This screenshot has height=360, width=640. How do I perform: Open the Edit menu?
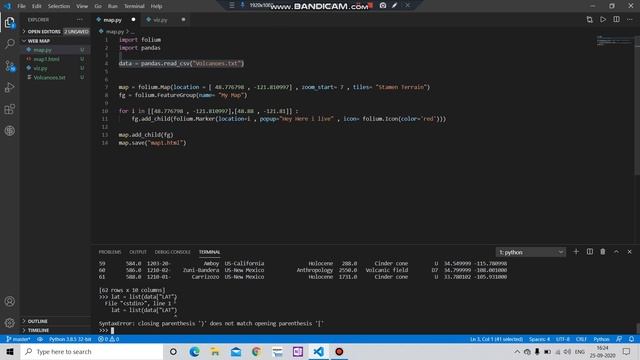37,6
